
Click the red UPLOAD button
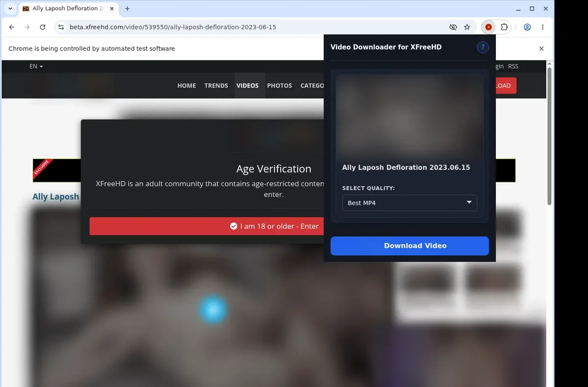point(506,85)
